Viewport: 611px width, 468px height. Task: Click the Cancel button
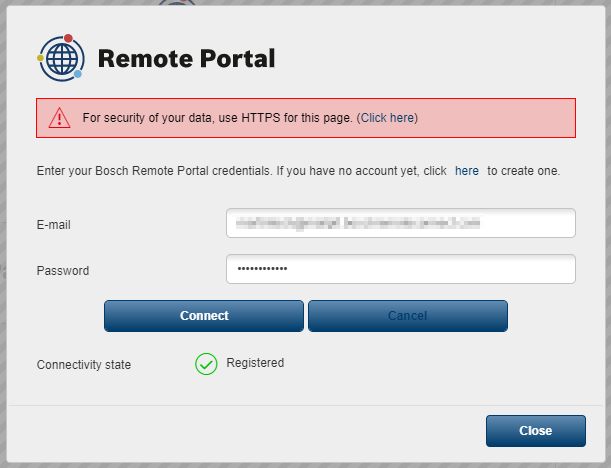click(x=408, y=316)
